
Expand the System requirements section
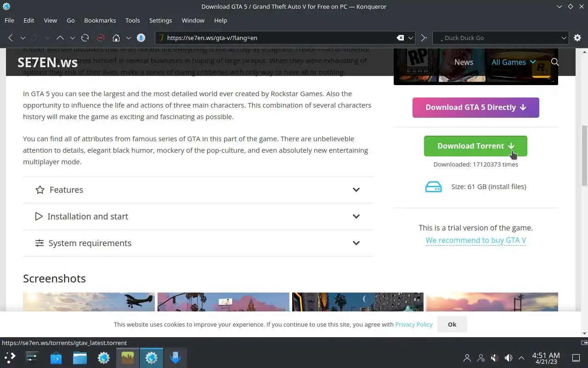[198, 243]
